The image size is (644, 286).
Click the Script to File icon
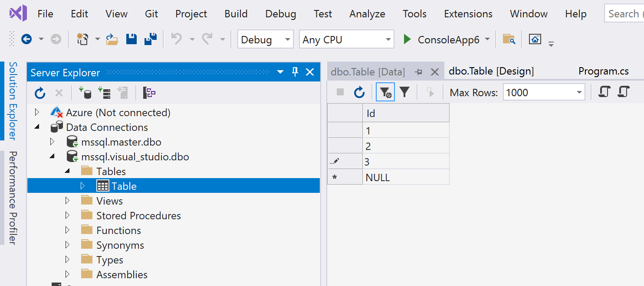[624, 92]
